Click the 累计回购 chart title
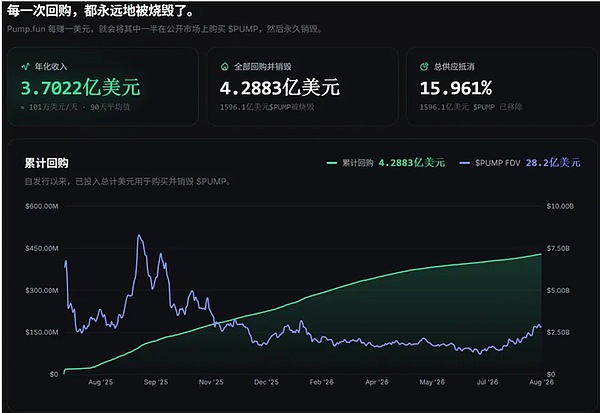This screenshot has width=600, height=413. 47,163
